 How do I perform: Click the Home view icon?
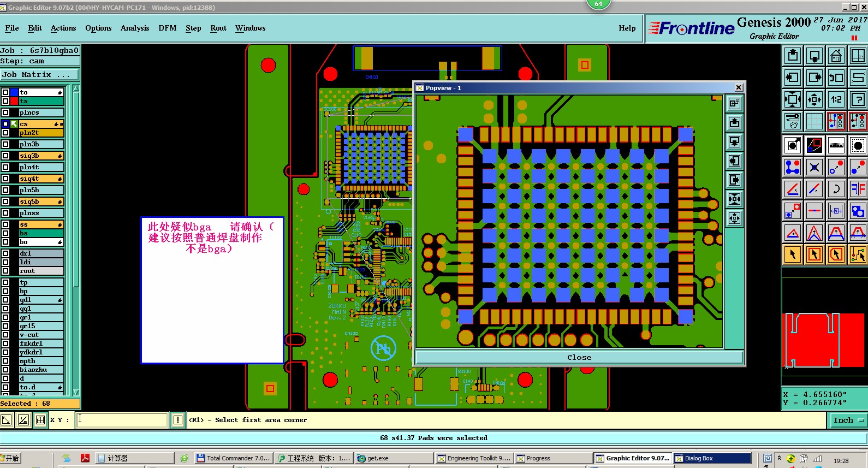(x=836, y=56)
